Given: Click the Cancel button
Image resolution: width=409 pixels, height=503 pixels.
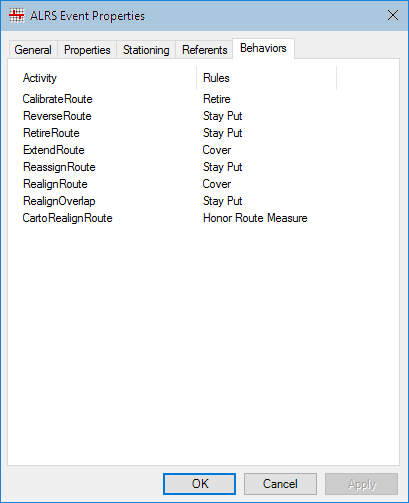Looking at the screenshot, I should click(x=280, y=484).
